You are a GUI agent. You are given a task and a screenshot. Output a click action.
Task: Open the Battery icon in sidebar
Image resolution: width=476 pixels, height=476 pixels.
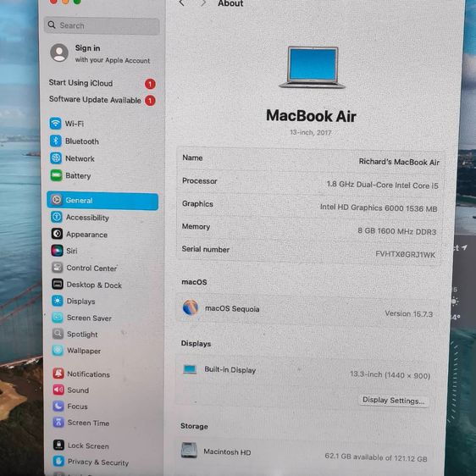click(56, 175)
